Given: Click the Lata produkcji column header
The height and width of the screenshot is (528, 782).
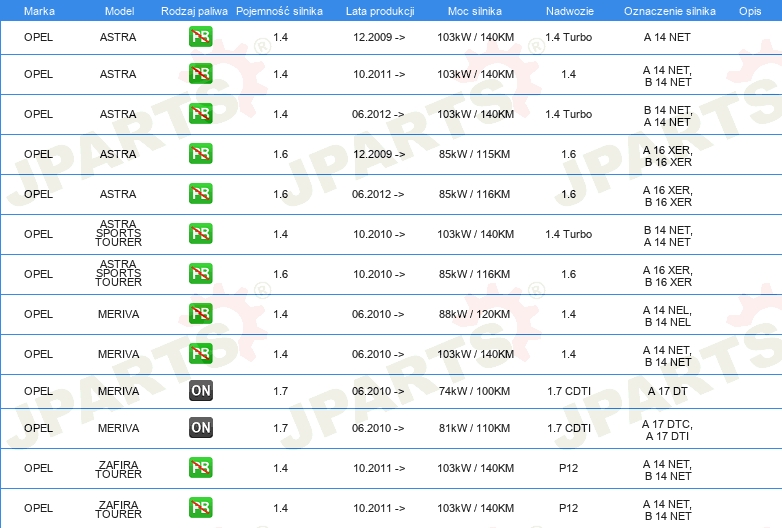Looking at the screenshot, I should [380, 11].
